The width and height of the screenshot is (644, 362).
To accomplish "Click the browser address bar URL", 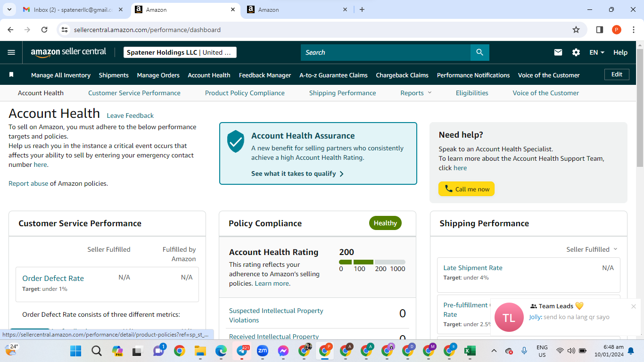I will coord(147,30).
